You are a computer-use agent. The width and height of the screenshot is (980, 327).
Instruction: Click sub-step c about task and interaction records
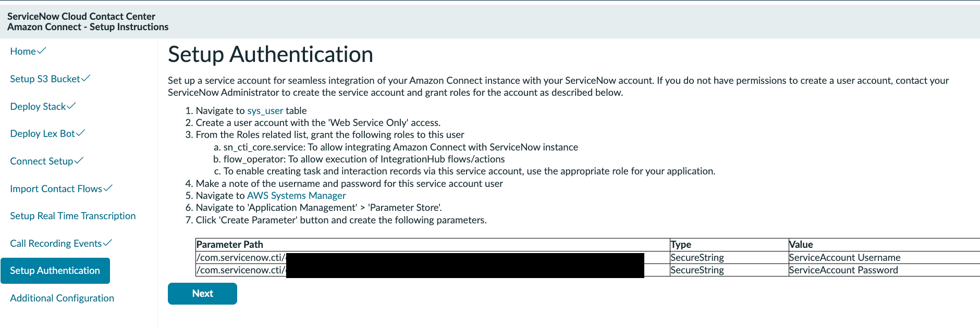[x=469, y=171]
